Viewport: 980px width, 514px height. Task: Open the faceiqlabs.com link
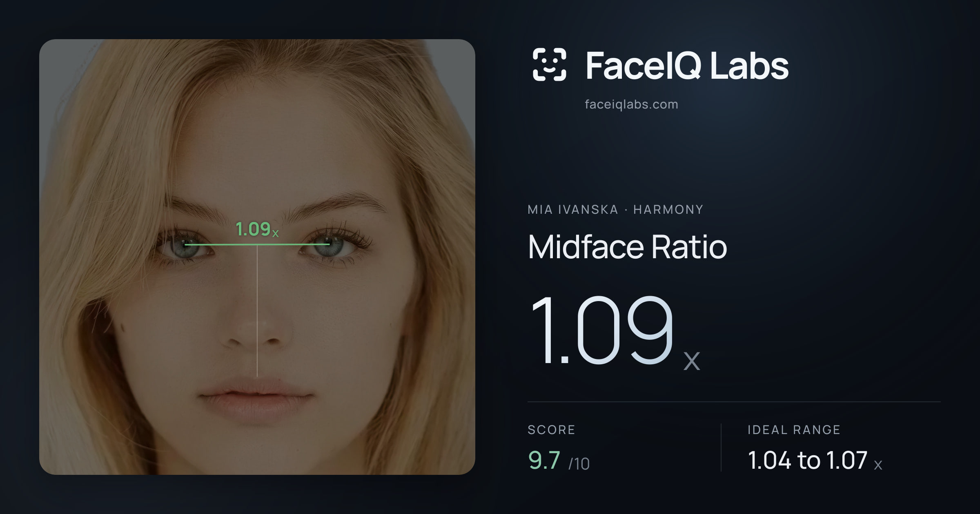point(631,104)
